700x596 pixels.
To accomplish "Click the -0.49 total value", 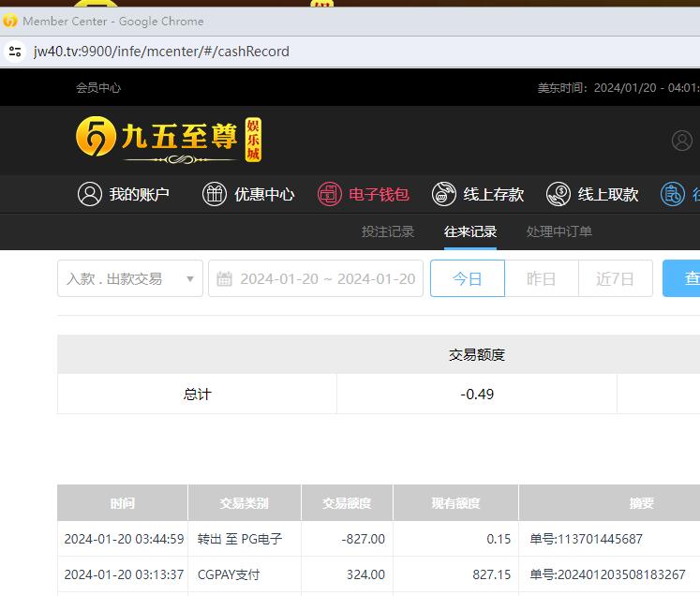I will point(477,395).
